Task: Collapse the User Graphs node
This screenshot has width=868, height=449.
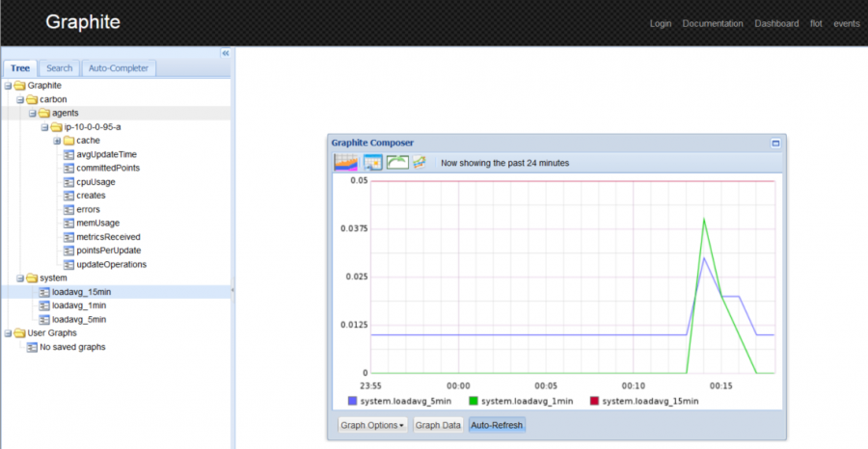Action: pos(8,333)
